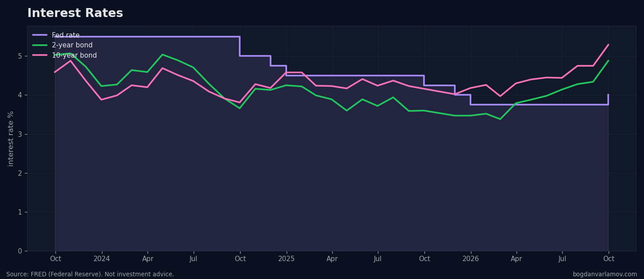Click the green 2-year bond legend line
644x279 pixels.
pyautogui.click(x=40, y=45)
